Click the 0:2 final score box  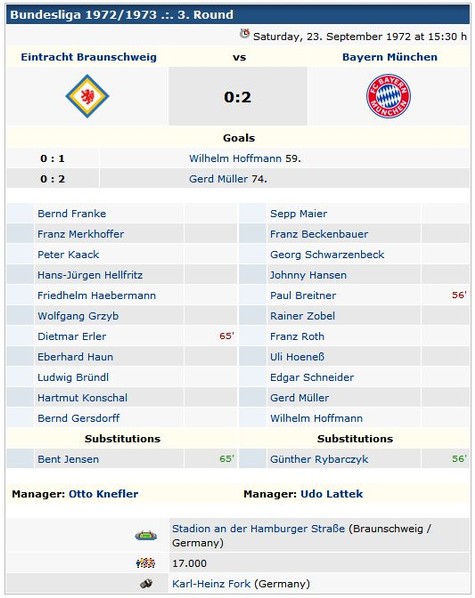pyautogui.click(x=238, y=96)
